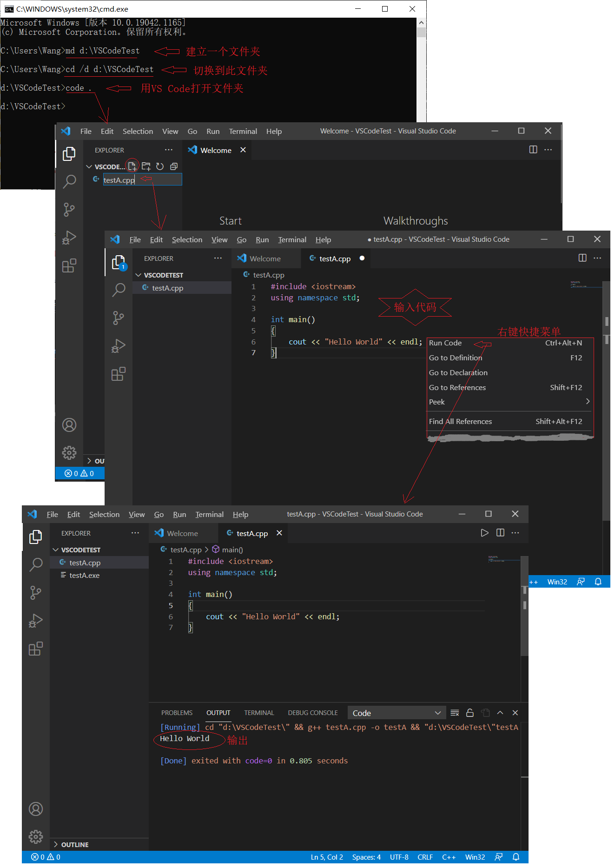Click Ln 5, Col 2 in the status bar
615x868 pixels.
(327, 857)
